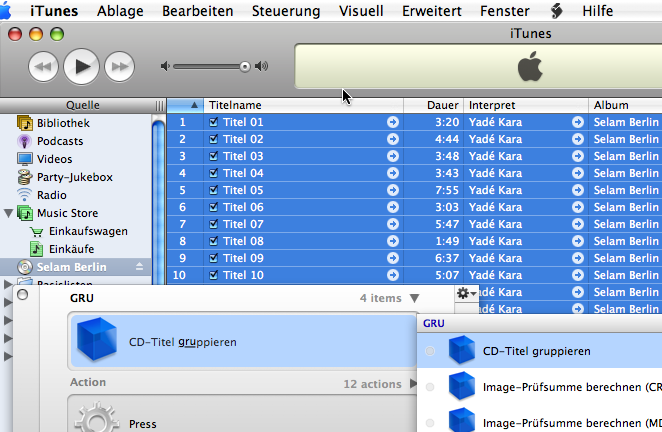Open Music Store source

[67, 213]
